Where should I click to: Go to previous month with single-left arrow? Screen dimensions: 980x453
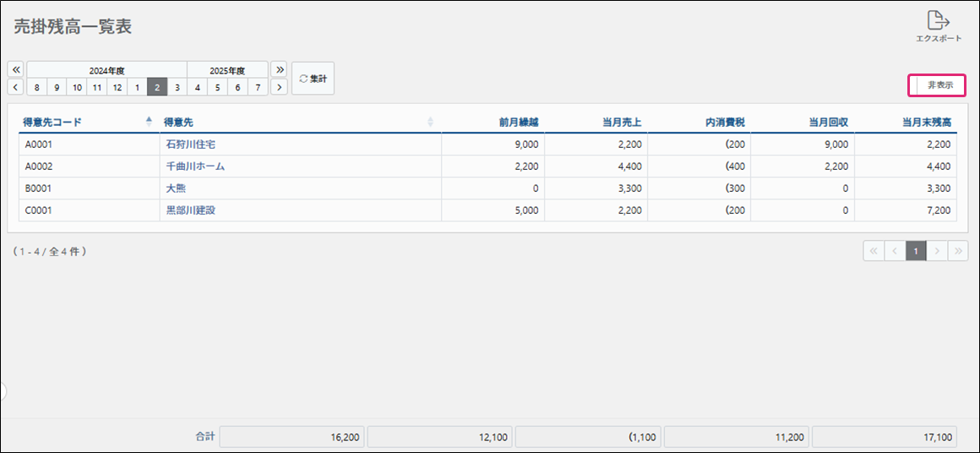[x=16, y=87]
